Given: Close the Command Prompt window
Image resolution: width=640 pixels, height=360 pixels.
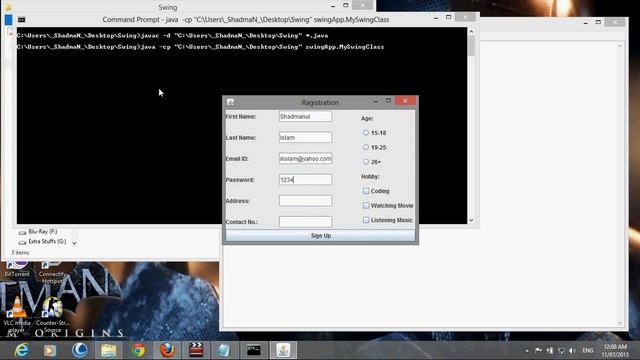Looking at the screenshot, I should pyautogui.click(x=465, y=17).
